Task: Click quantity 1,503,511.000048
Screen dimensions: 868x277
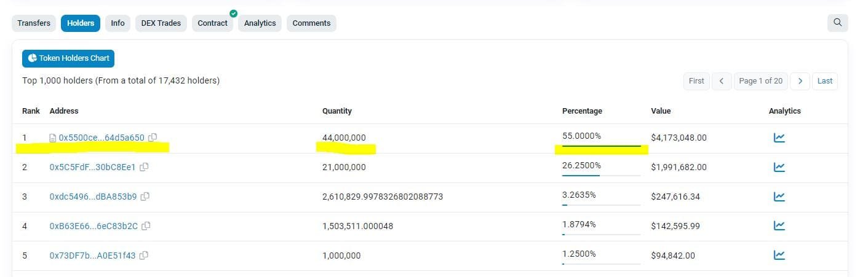Action: click(357, 226)
